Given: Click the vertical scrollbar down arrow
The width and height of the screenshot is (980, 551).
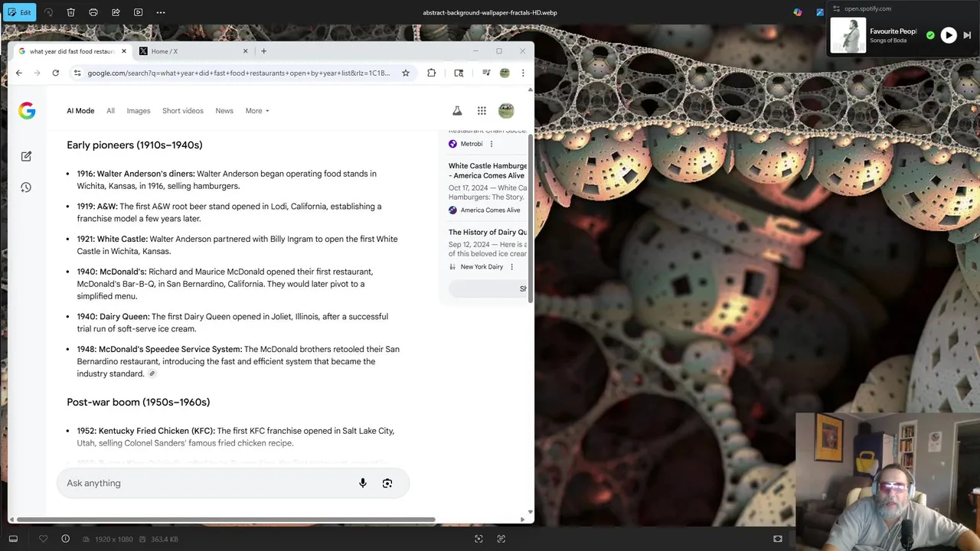Looking at the screenshot, I should [x=531, y=512].
